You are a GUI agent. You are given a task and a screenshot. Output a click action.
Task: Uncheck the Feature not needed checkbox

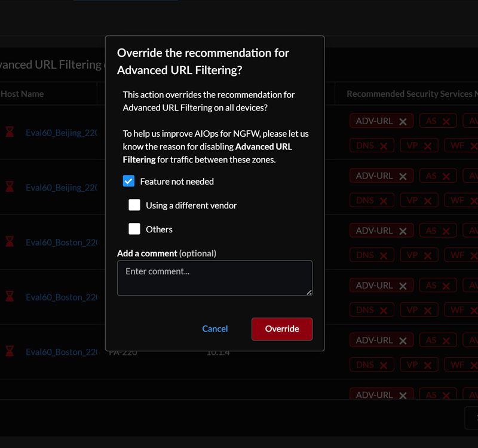click(128, 181)
